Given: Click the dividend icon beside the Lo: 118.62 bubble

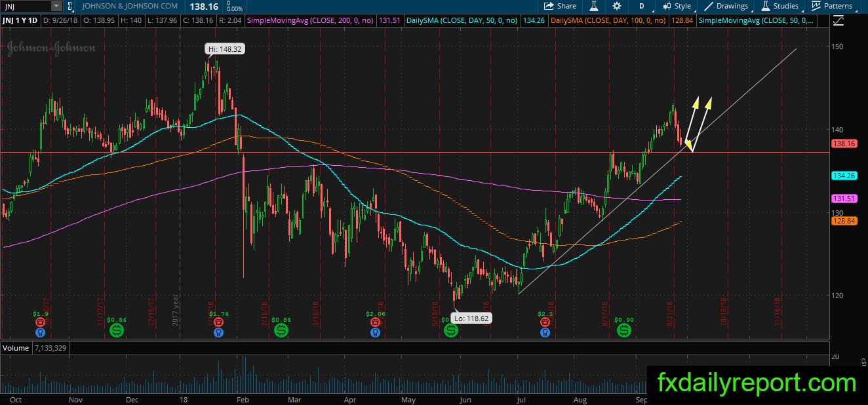Looking at the screenshot, I should 451,331.
